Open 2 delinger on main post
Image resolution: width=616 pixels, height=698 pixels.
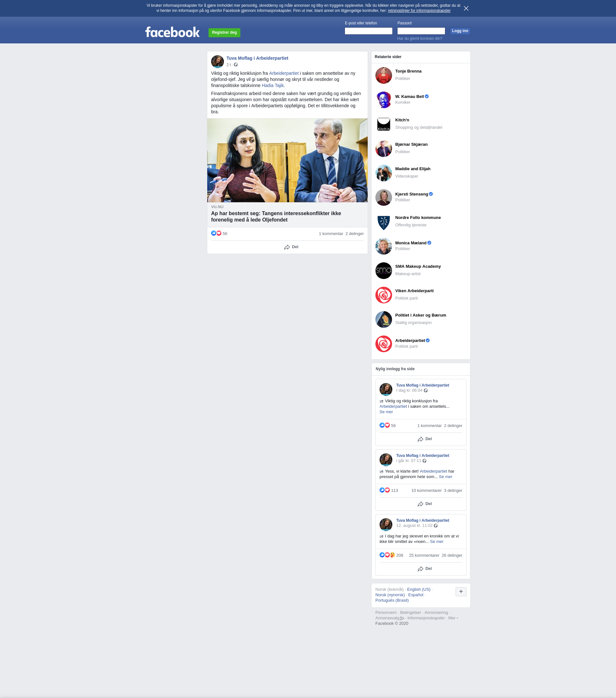pyautogui.click(x=354, y=234)
